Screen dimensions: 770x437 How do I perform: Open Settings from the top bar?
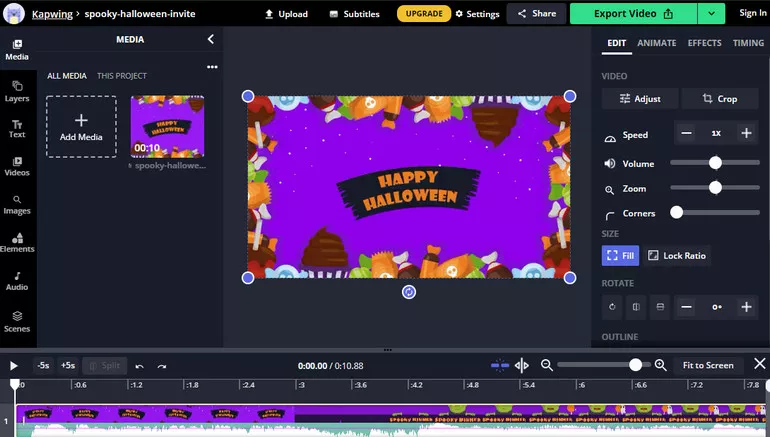[477, 14]
